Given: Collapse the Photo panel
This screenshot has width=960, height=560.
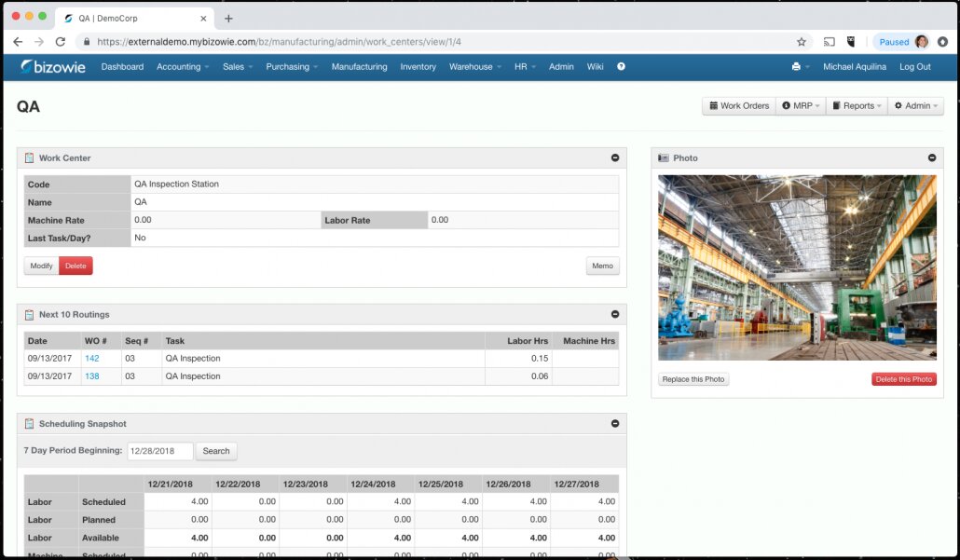Looking at the screenshot, I should tap(932, 158).
